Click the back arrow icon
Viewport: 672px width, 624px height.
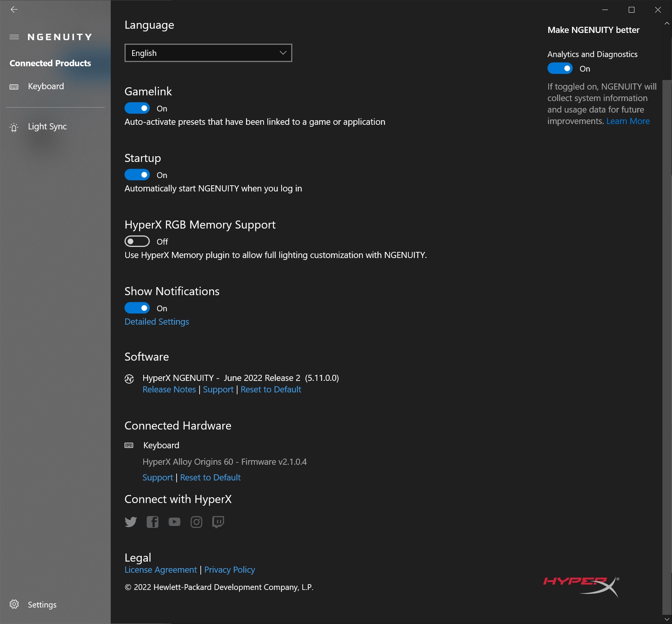14,10
